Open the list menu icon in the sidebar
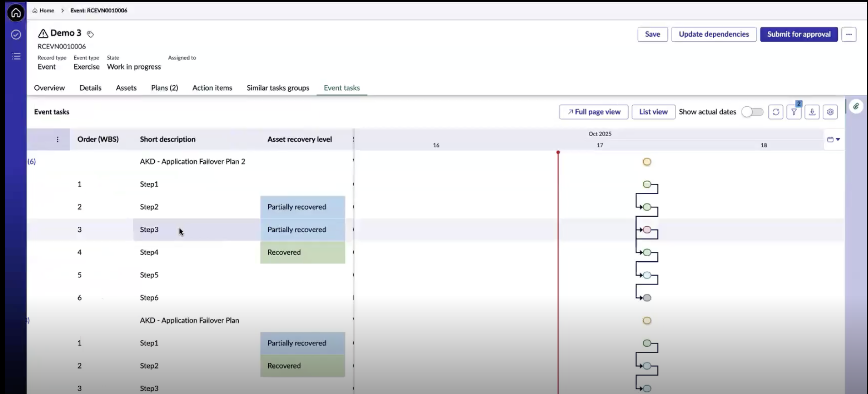Image resolution: width=868 pixels, height=394 pixels. click(x=16, y=56)
